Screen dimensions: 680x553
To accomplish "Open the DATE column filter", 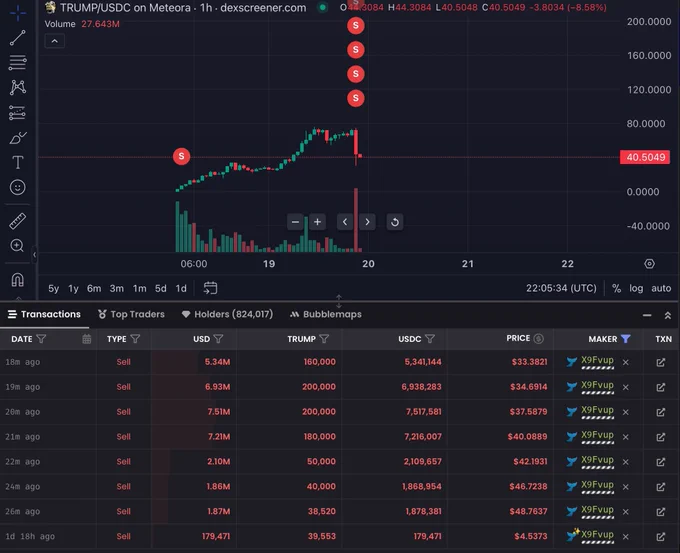I will click(x=41, y=339).
